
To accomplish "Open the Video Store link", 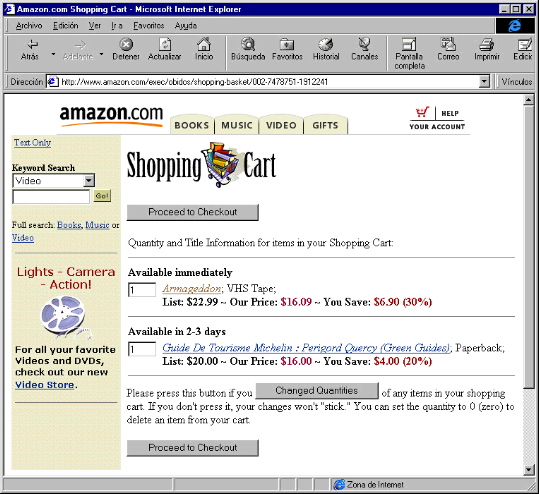I will coord(45,385).
